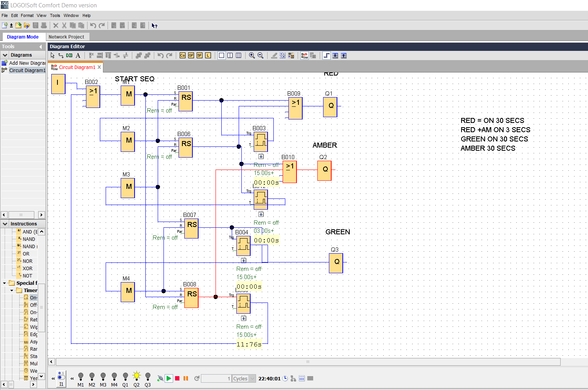The width and height of the screenshot is (588, 390).
Task: Click Add New Diagram in Diagrams panel
Action: point(27,63)
